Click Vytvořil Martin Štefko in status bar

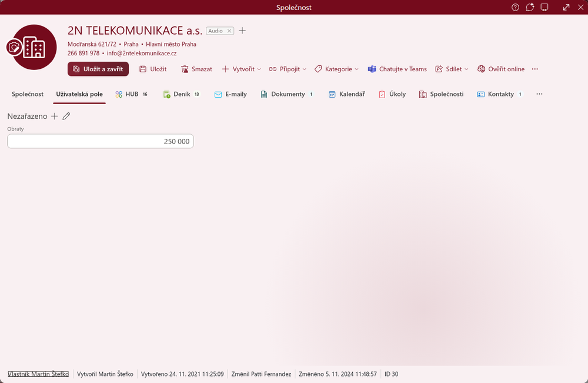(x=105, y=374)
